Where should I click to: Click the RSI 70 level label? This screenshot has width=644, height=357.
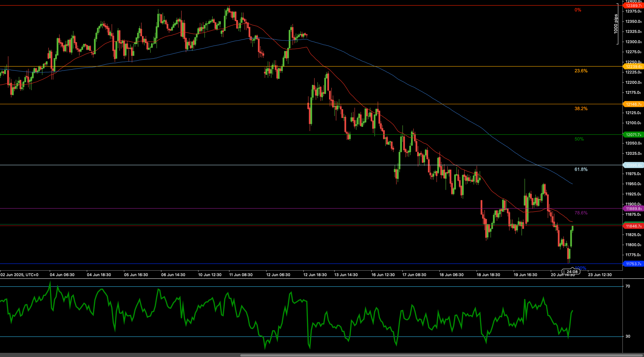pos(628,286)
